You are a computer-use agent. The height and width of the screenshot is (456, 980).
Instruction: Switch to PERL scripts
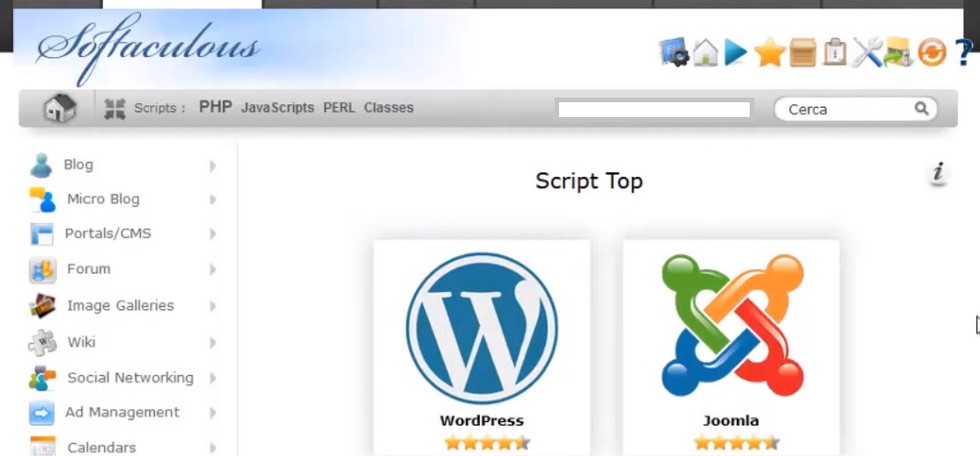[339, 108]
